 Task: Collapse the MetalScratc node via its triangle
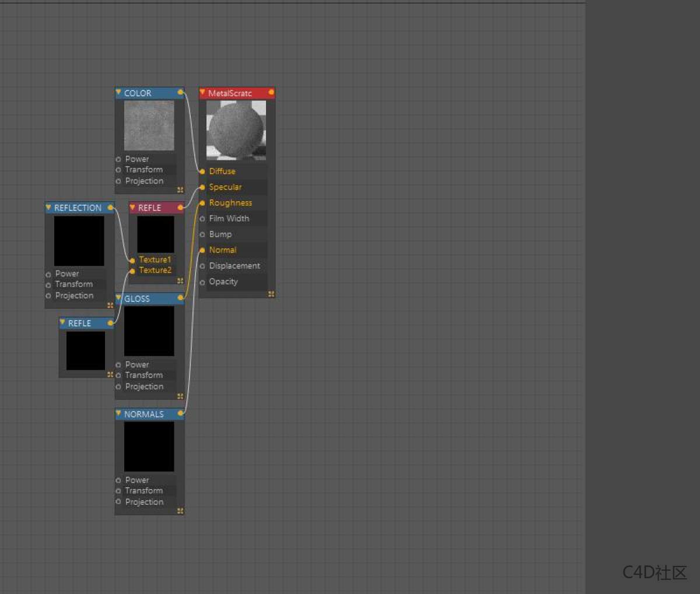coord(203,93)
